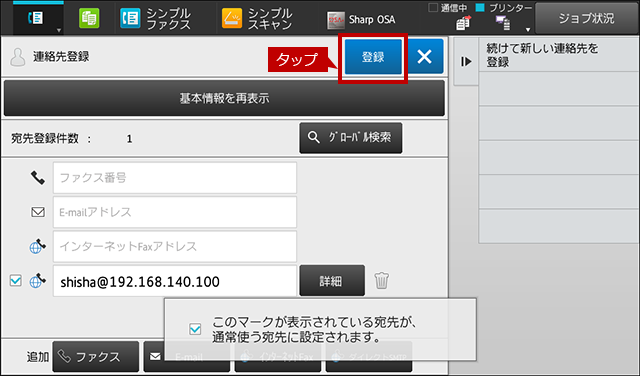
Task: Open シンプルファクス mode
Action: tap(156, 19)
